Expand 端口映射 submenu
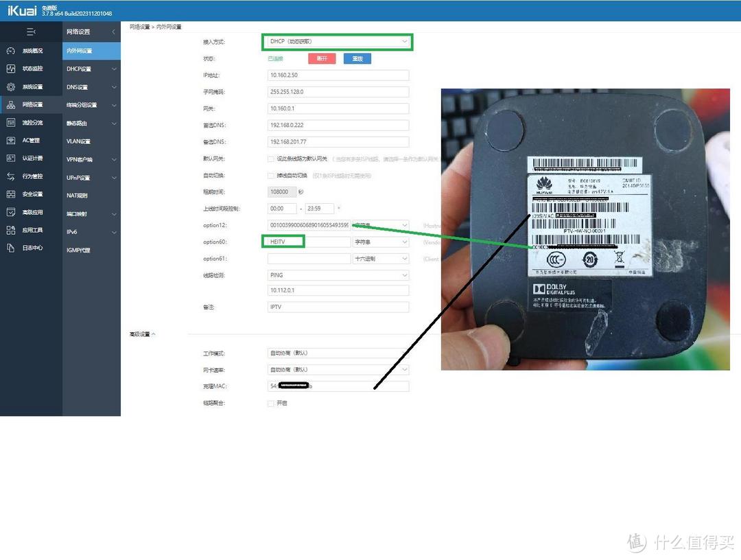741x560 pixels. coord(114,214)
